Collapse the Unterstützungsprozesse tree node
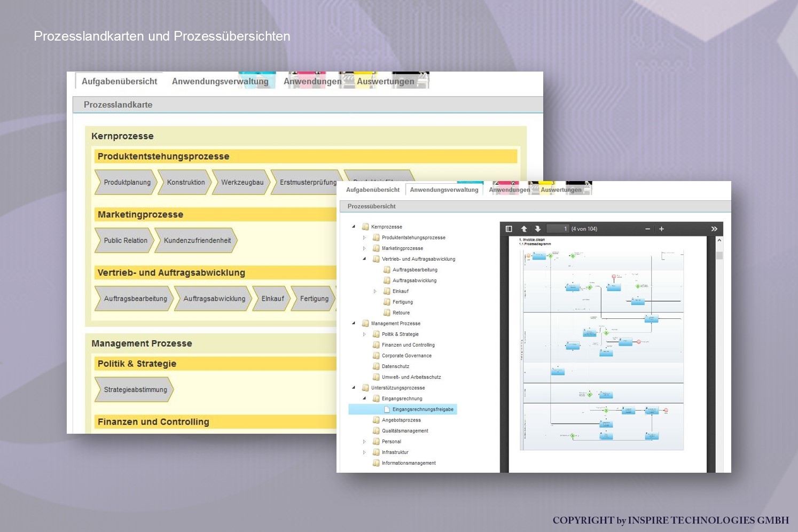 click(x=354, y=388)
